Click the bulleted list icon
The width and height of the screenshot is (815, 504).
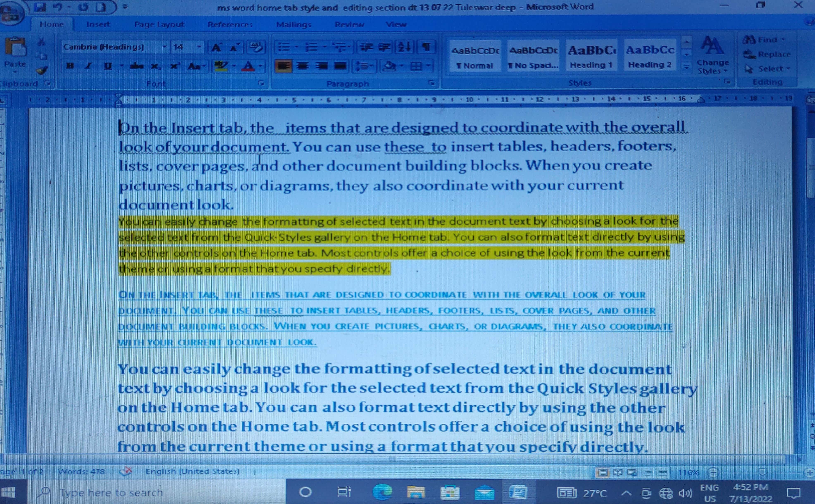[284, 47]
